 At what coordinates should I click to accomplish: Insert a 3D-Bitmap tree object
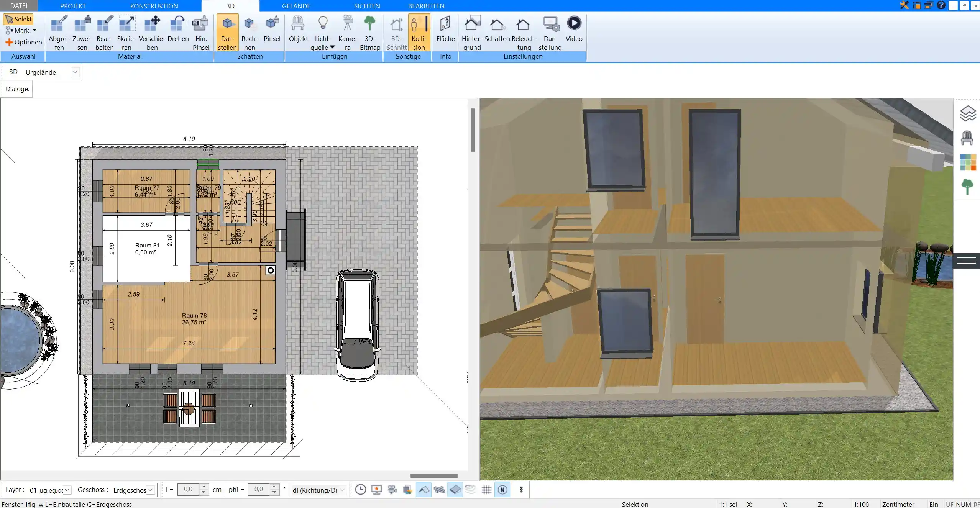[x=370, y=33]
